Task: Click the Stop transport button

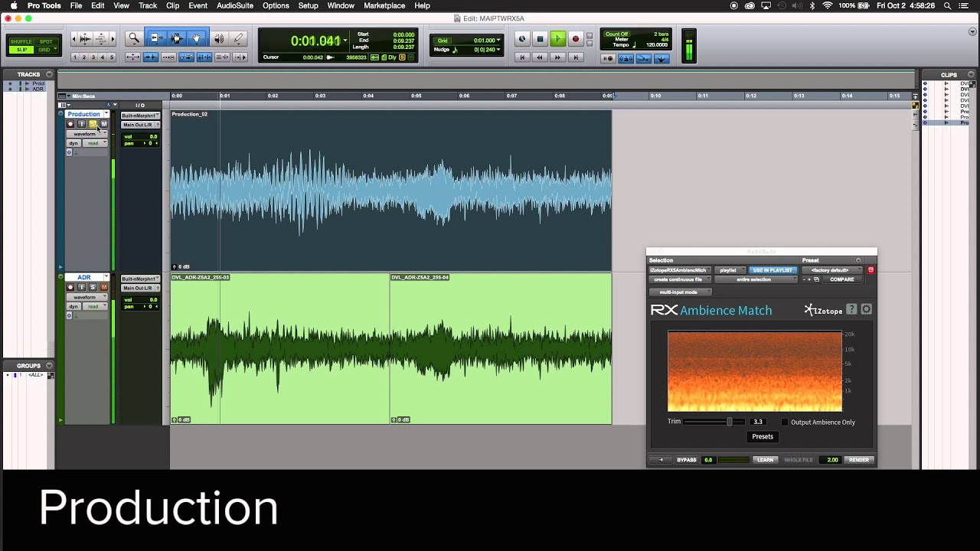Action: tap(540, 39)
